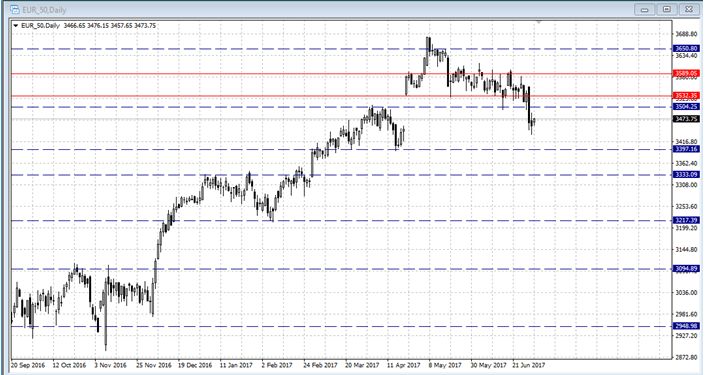Viewport: 705px width, 375px height.
Task: Click the chart window icon in title bar
Action: tap(14, 9)
